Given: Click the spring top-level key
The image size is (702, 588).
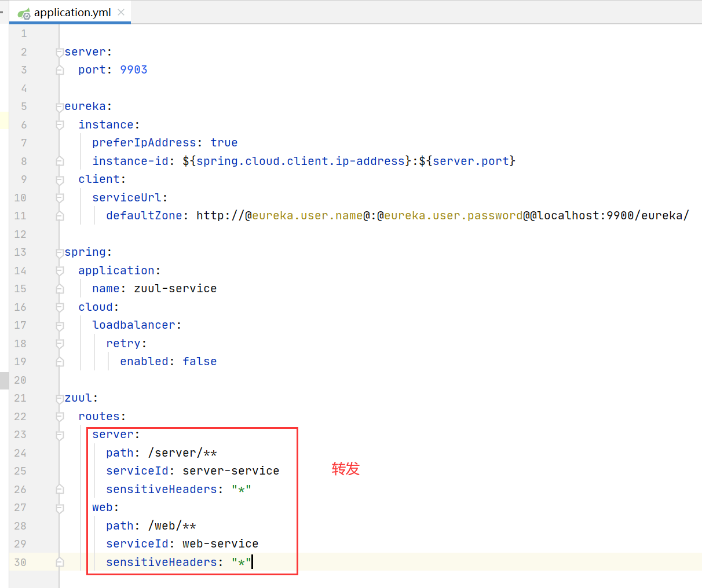Looking at the screenshot, I should tap(85, 252).
